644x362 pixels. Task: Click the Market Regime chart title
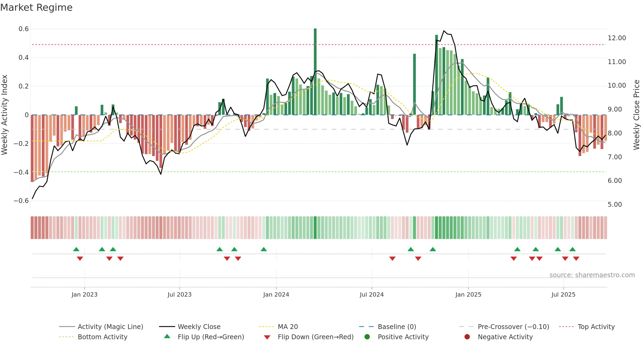point(36,8)
